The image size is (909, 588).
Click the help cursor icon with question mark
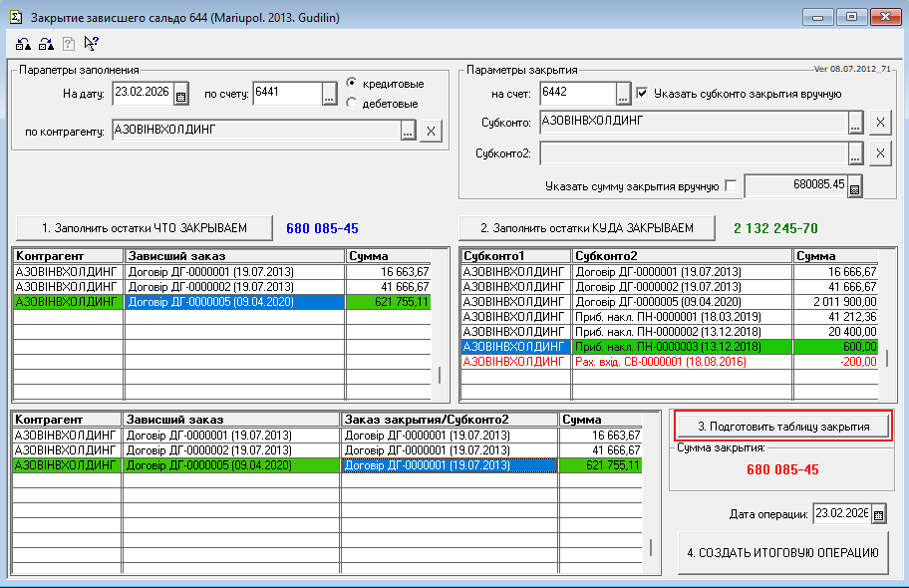[x=91, y=43]
